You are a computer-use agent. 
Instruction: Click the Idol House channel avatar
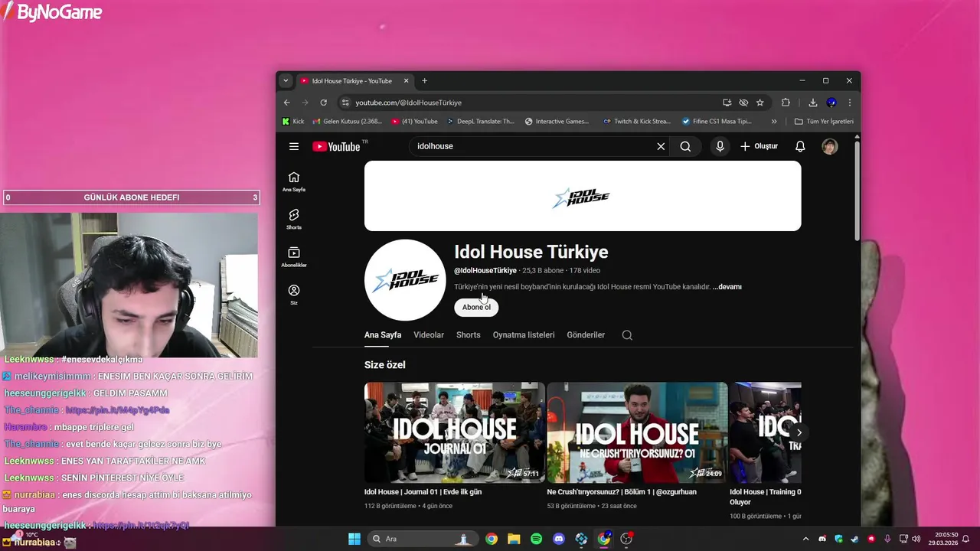tap(405, 280)
